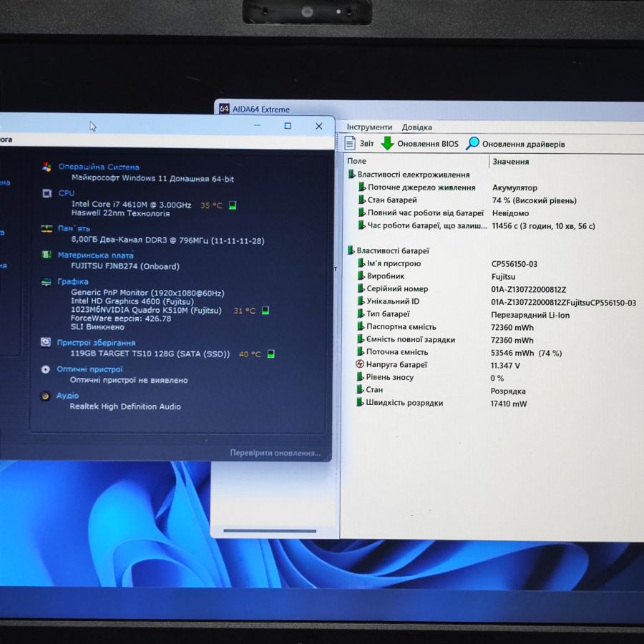Click the green SSD temperature indicator icon
644x644 pixels.
coord(270,353)
